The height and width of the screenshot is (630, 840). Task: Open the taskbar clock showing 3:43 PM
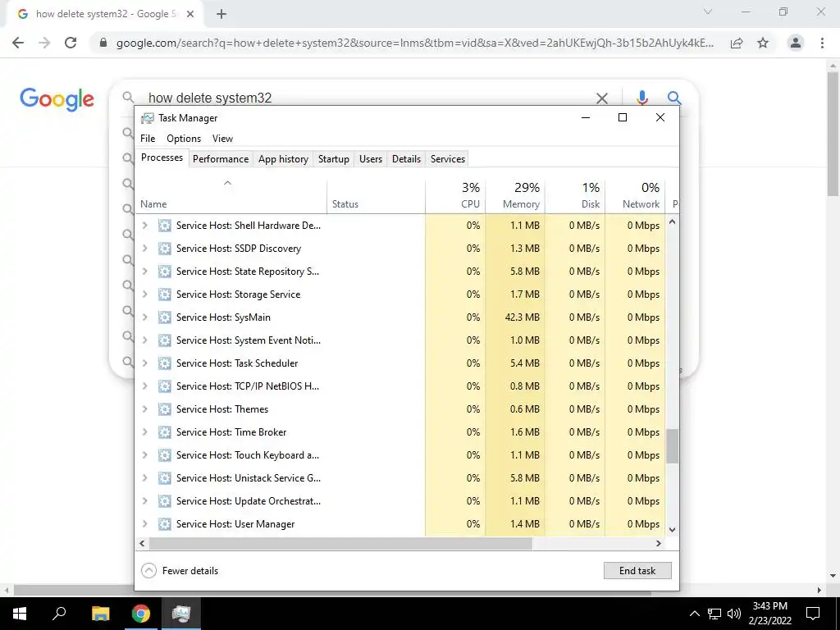(769, 614)
